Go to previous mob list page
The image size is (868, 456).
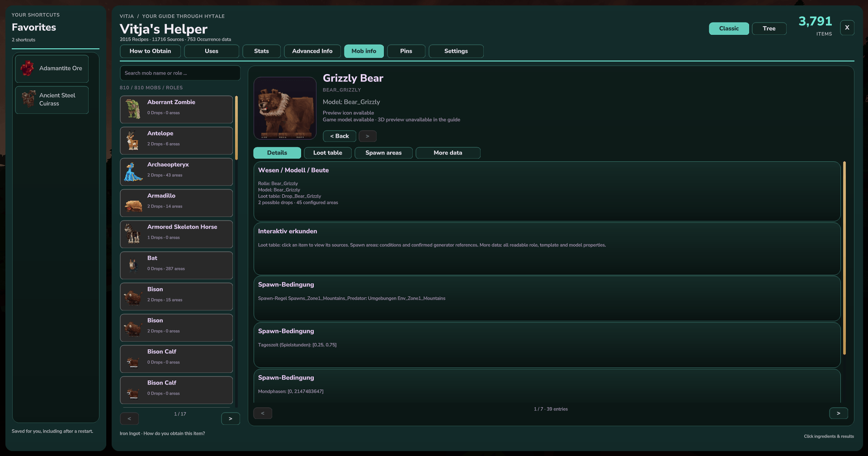129,418
